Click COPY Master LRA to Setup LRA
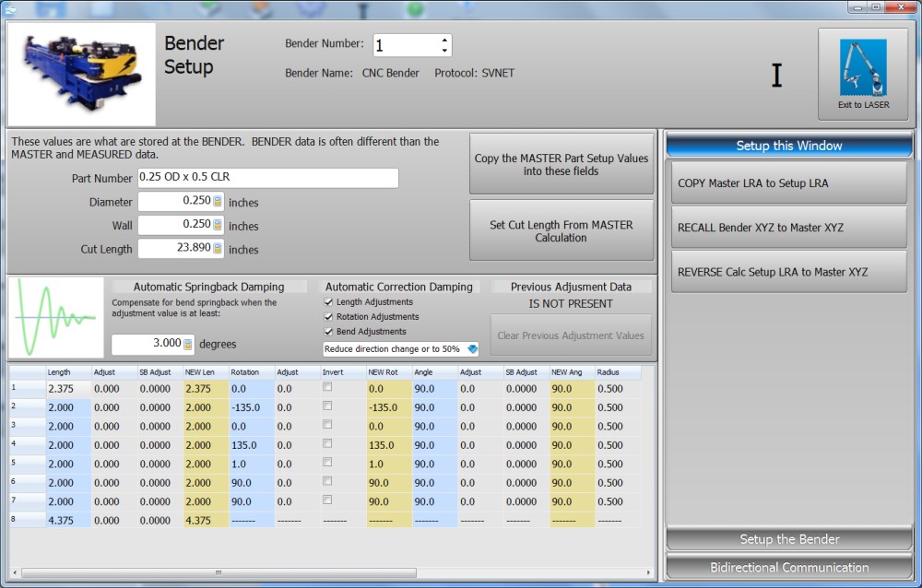This screenshot has height=588, width=922. tap(788, 183)
